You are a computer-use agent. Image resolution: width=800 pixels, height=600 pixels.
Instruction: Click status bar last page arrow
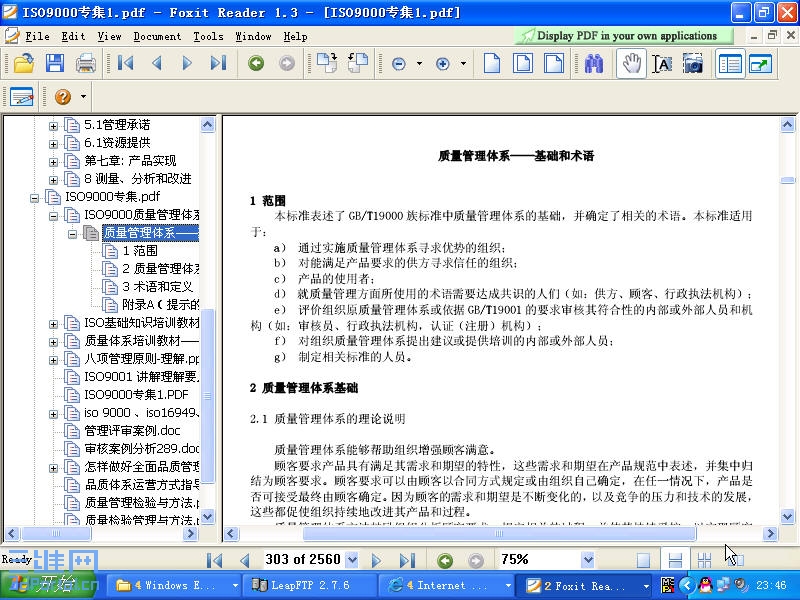pos(407,560)
